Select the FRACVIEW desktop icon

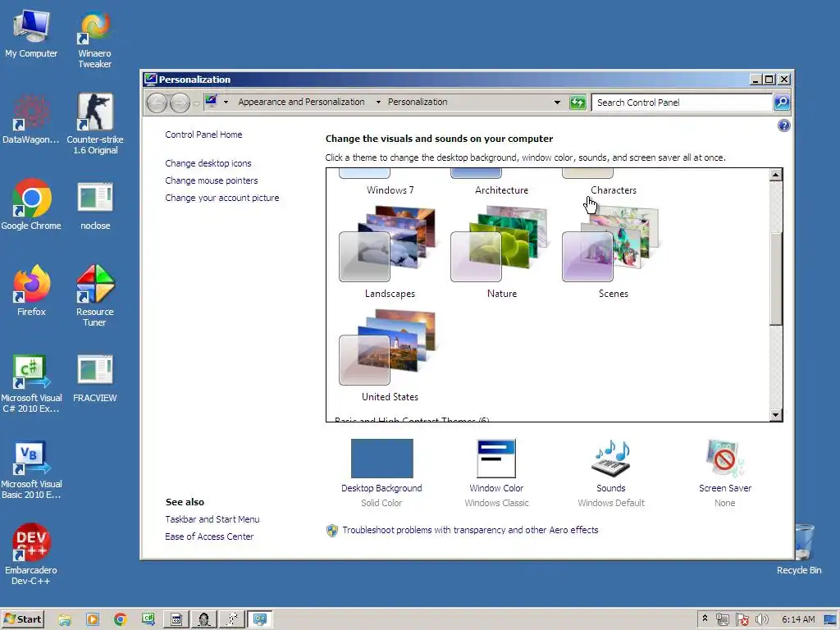[95, 378]
